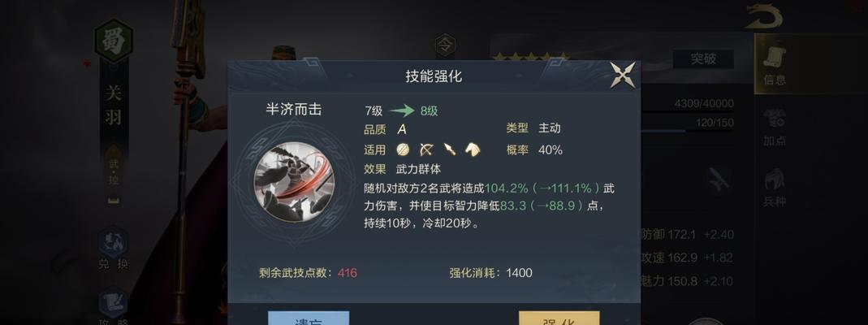Click the spear troop type icon

(449, 149)
